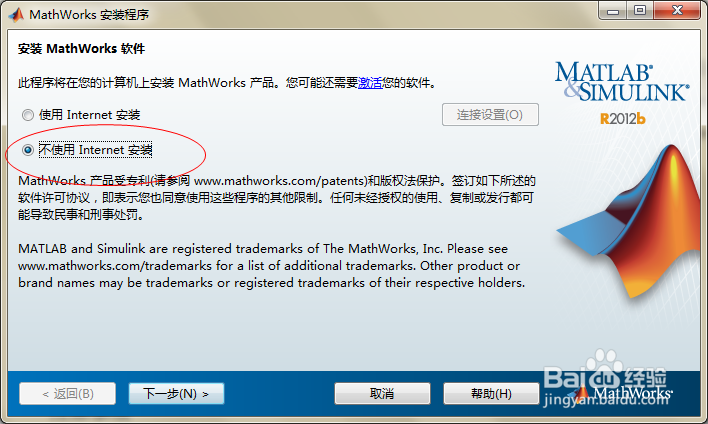Click the 连接设置(O) button
This screenshot has width=708, height=424.
pyautogui.click(x=490, y=115)
